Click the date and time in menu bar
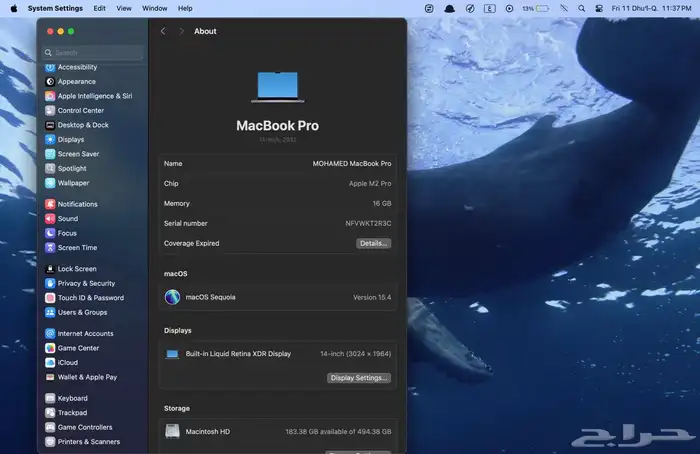The height and width of the screenshot is (454, 700). click(651, 8)
